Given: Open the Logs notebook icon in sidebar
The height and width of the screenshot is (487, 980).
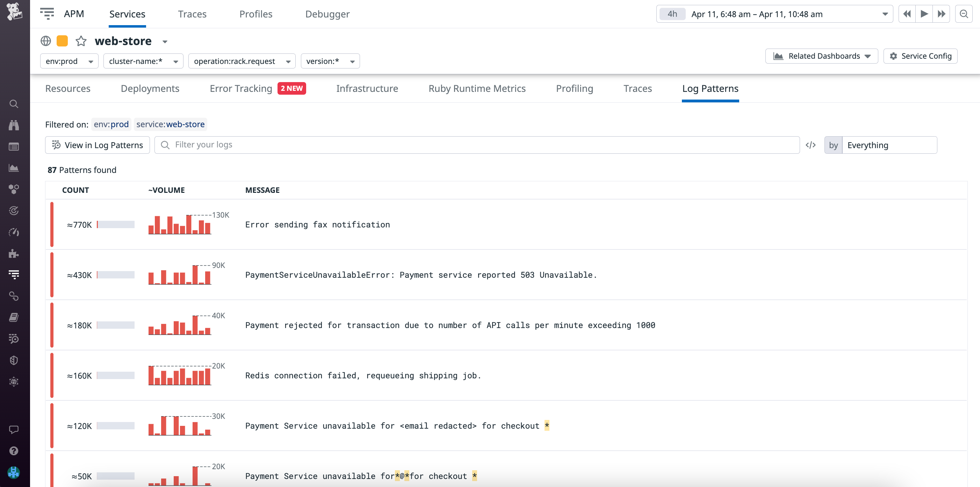Looking at the screenshot, I should [14, 318].
